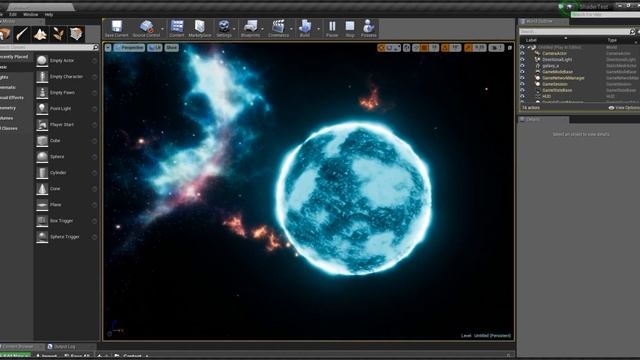Image resolution: width=640 pixels, height=360 pixels.
Task: Toggle visibility eye for GameSession
Action: [522, 84]
